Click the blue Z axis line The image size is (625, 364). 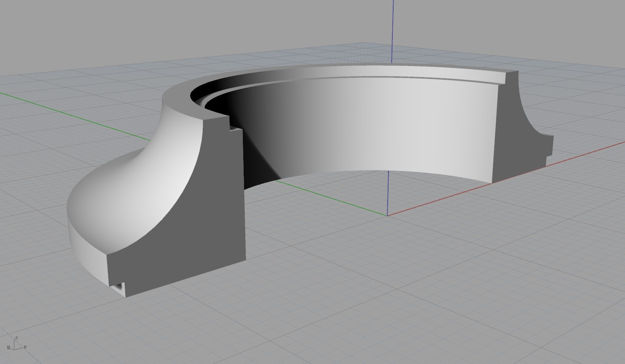392,31
